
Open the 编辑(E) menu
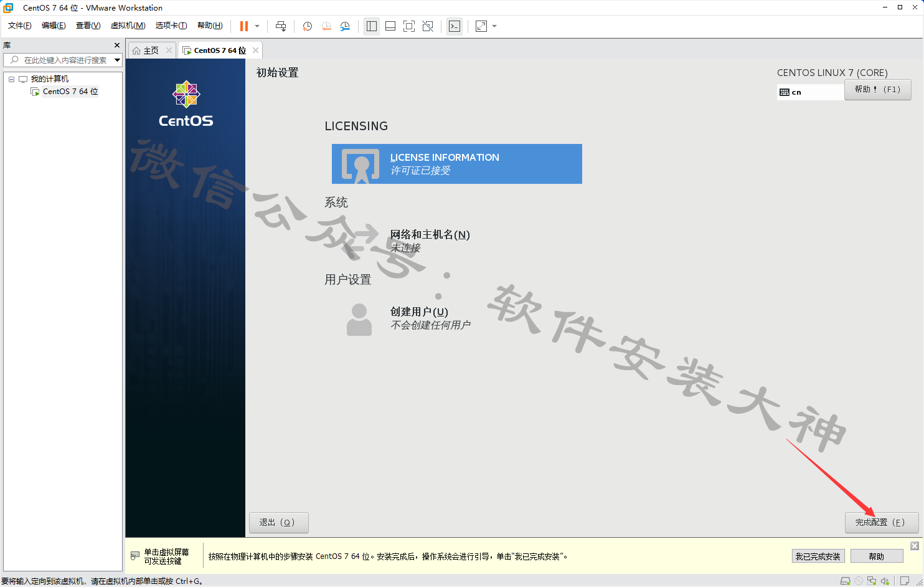(54, 26)
